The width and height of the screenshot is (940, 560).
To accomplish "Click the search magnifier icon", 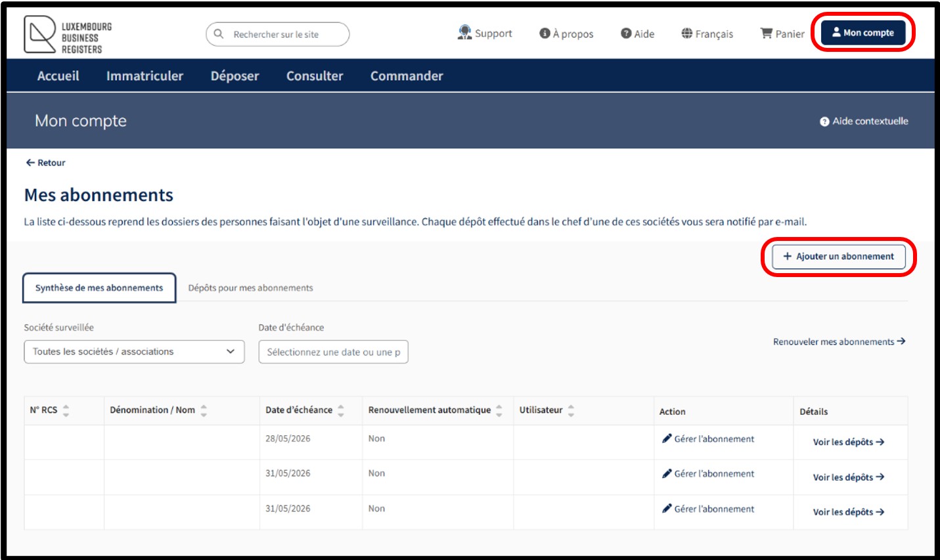I will [219, 34].
